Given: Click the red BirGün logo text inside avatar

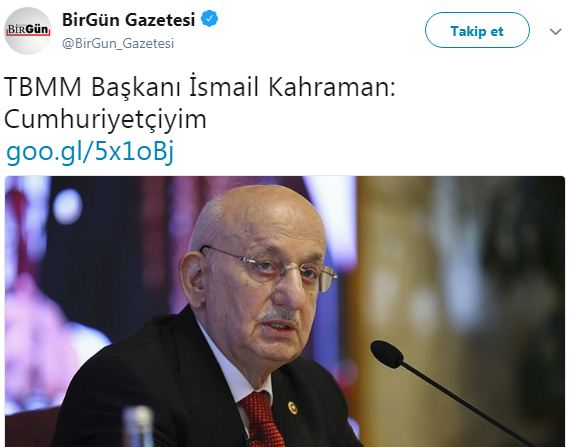Looking at the screenshot, I should pyautogui.click(x=28, y=29).
